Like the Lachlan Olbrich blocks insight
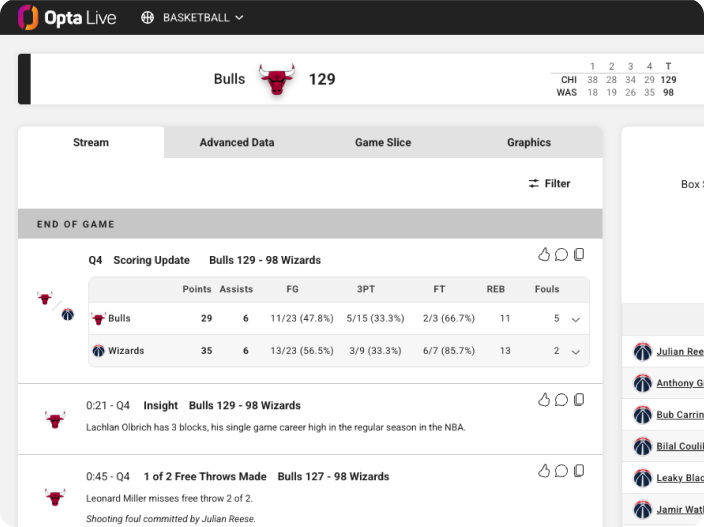Image resolution: width=704 pixels, height=527 pixels. pos(544,400)
